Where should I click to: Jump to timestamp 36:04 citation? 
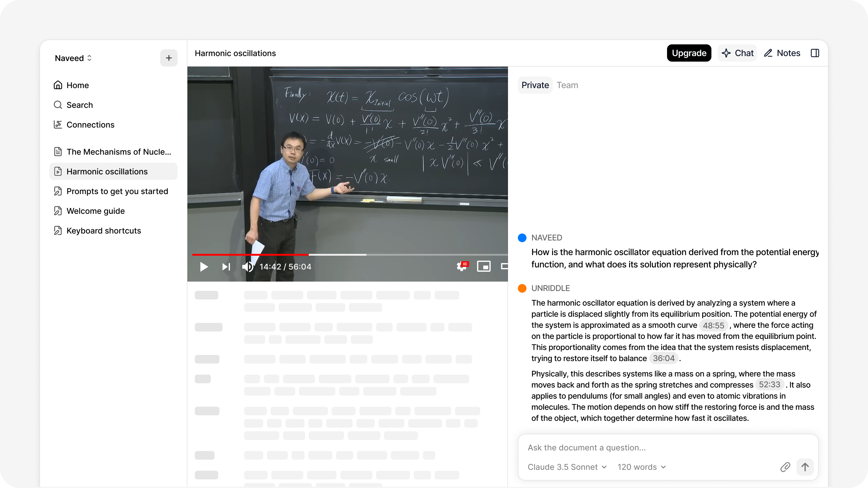(663, 358)
